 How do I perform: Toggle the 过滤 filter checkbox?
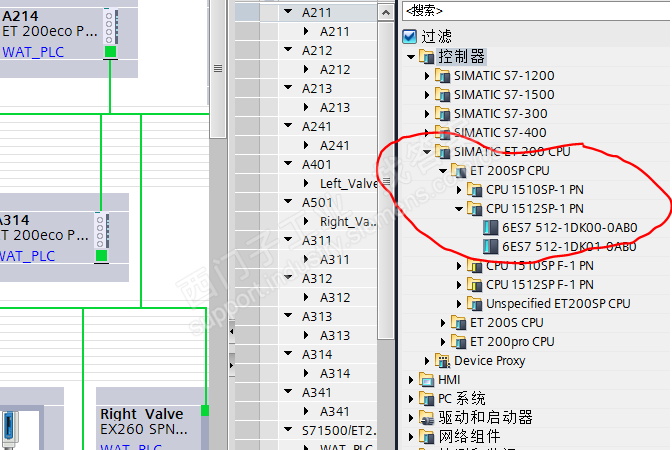pyautogui.click(x=410, y=36)
